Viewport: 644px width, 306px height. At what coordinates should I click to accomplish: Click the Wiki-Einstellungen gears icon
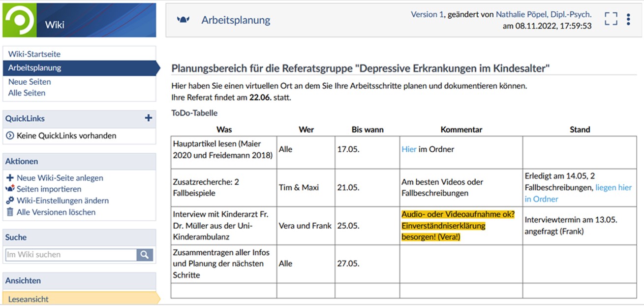click(10, 201)
